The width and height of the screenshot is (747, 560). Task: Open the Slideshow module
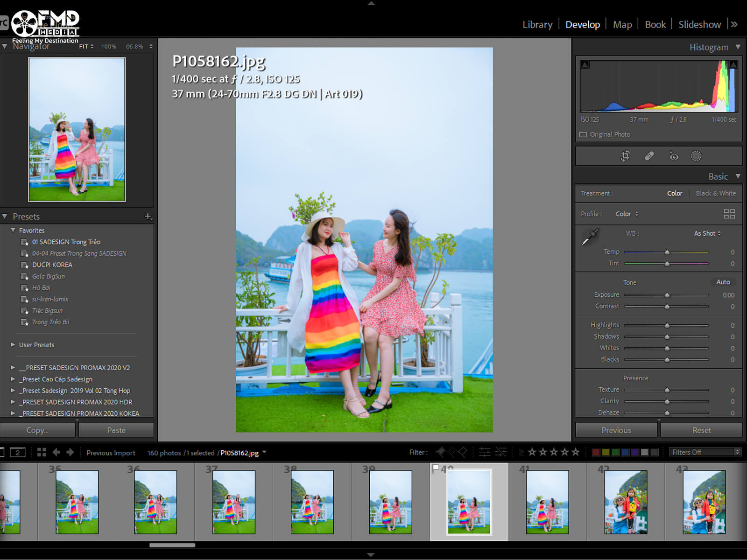699,25
